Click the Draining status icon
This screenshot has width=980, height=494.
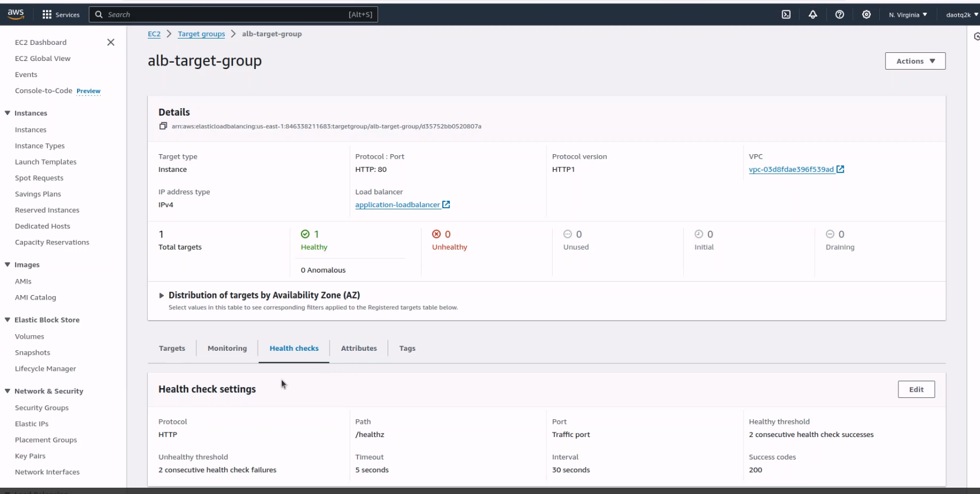click(x=830, y=234)
